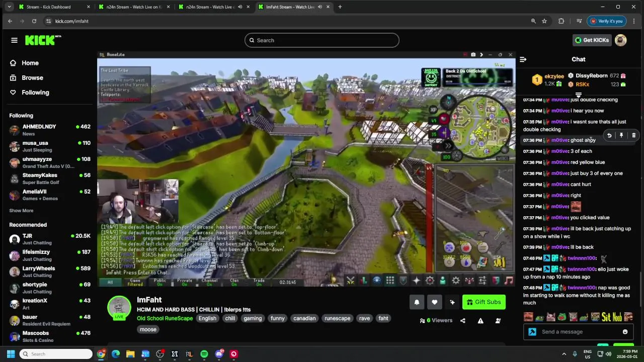Image resolution: width=644 pixels, height=362 pixels.
Task: Open Spotify from the taskbar
Action: pyautogui.click(x=204, y=354)
